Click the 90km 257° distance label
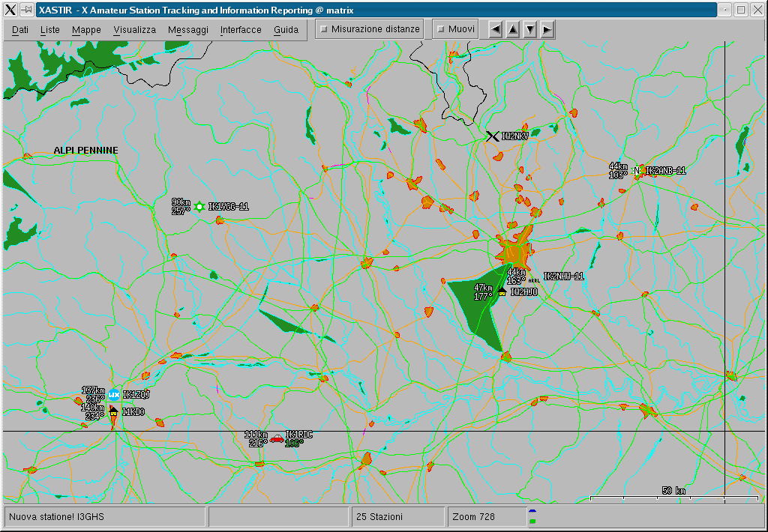768x532 pixels. [x=181, y=207]
